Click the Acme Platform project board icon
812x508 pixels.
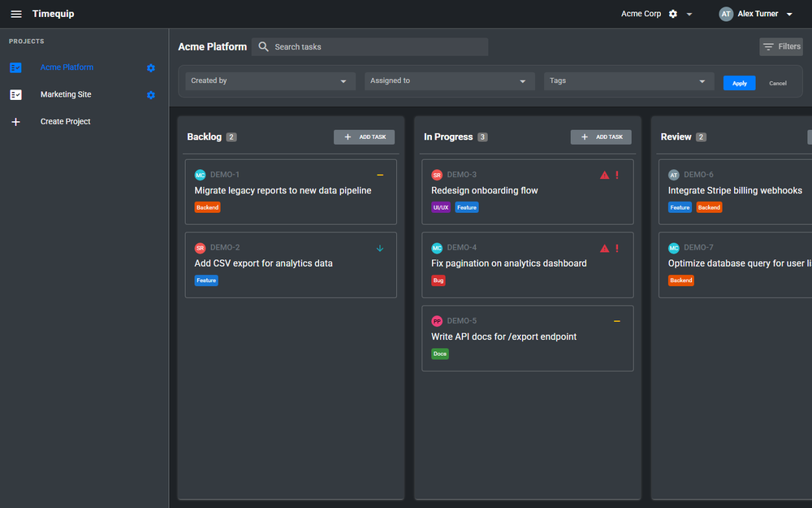(15, 68)
